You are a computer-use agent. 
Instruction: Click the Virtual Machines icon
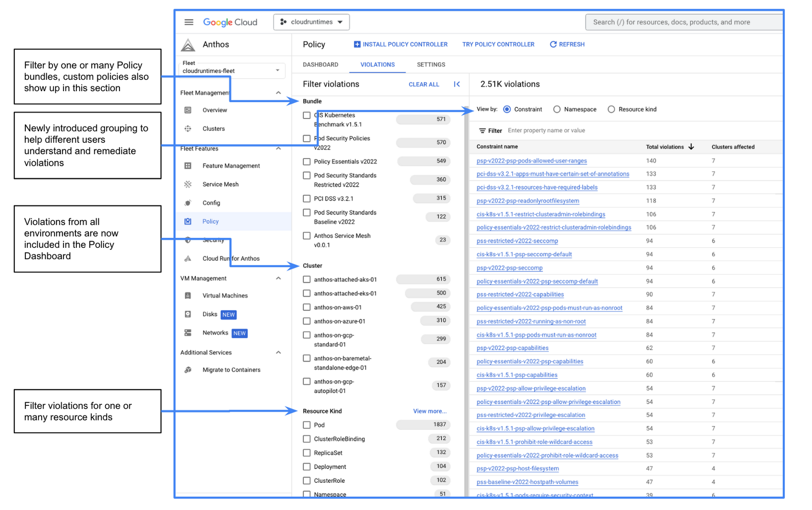(x=188, y=296)
